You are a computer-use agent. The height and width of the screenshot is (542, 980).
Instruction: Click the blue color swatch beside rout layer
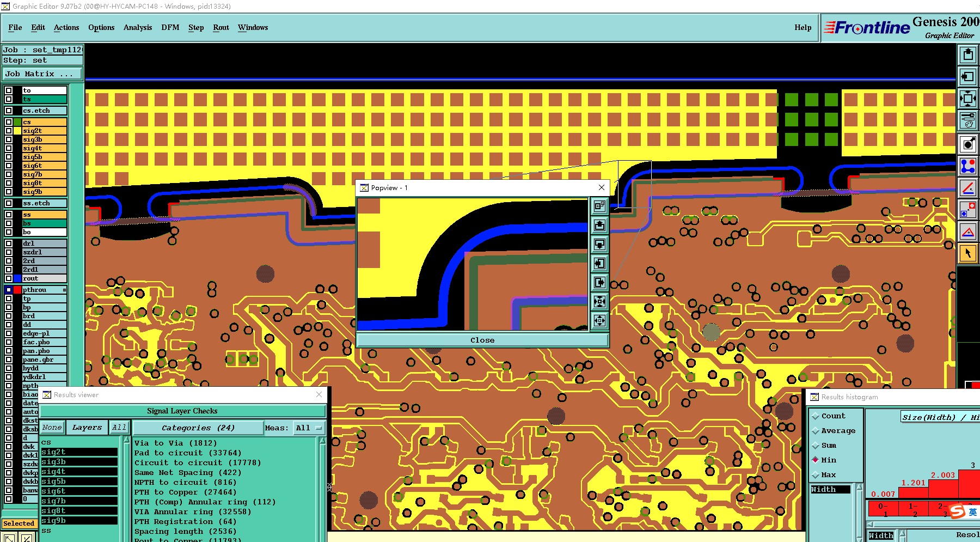[x=17, y=278]
